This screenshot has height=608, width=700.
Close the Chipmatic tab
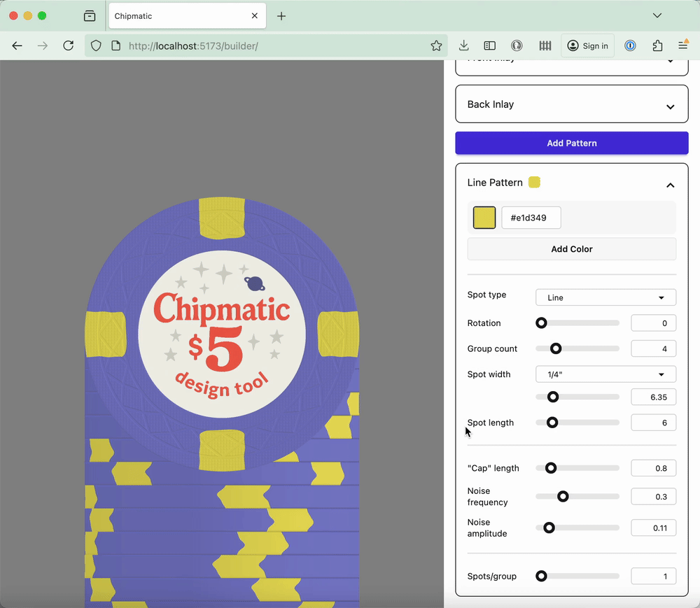click(x=255, y=15)
